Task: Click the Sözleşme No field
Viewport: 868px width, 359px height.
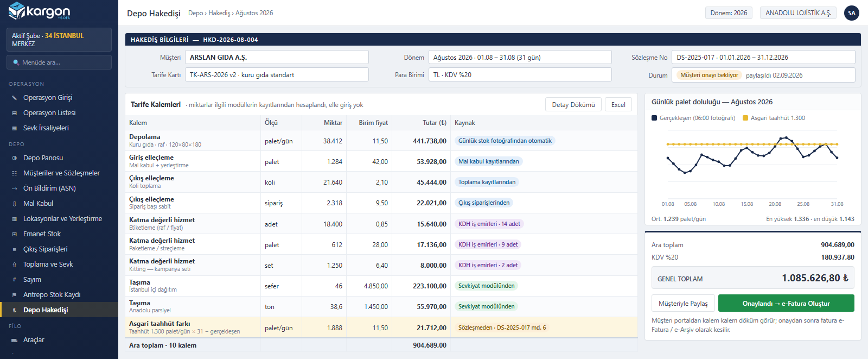Action: (763, 57)
